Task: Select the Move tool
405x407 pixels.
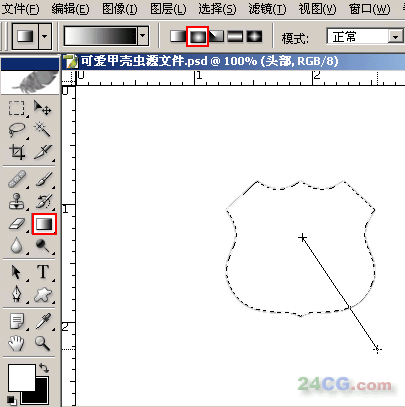Action: (43, 109)
